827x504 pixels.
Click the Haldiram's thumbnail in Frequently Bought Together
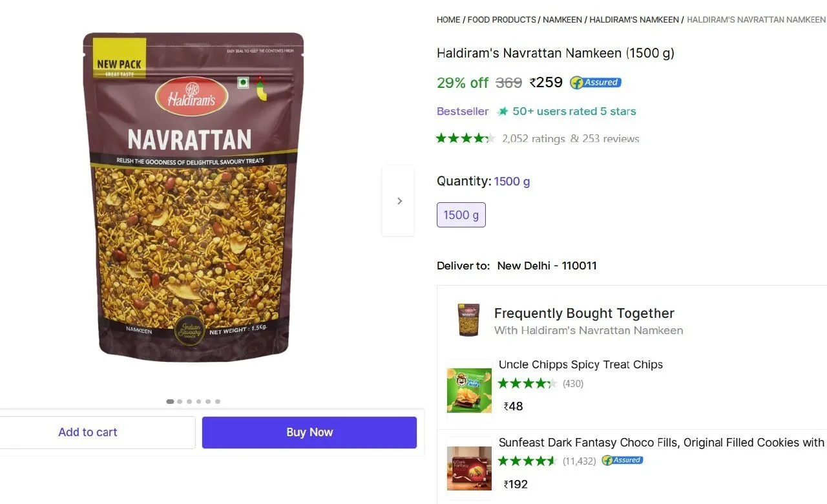(x=469, y=320)
